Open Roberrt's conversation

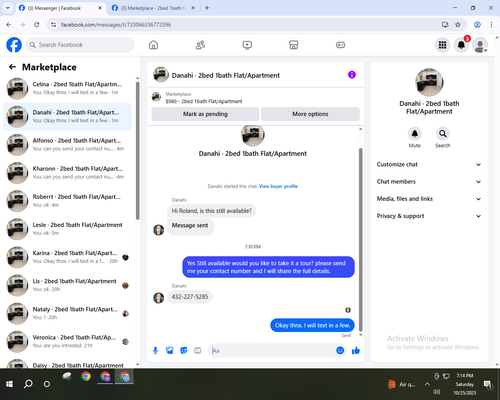[x=67, y=201]
